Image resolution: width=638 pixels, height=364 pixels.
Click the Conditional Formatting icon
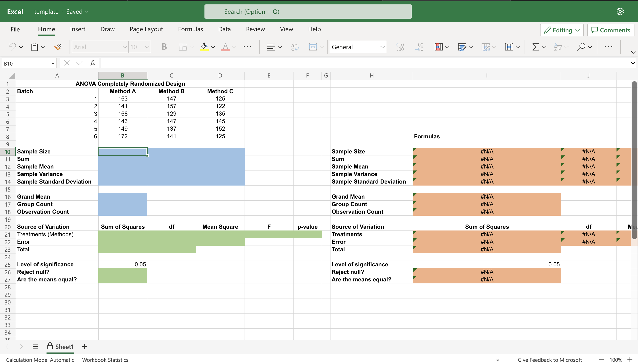[438, 47]
